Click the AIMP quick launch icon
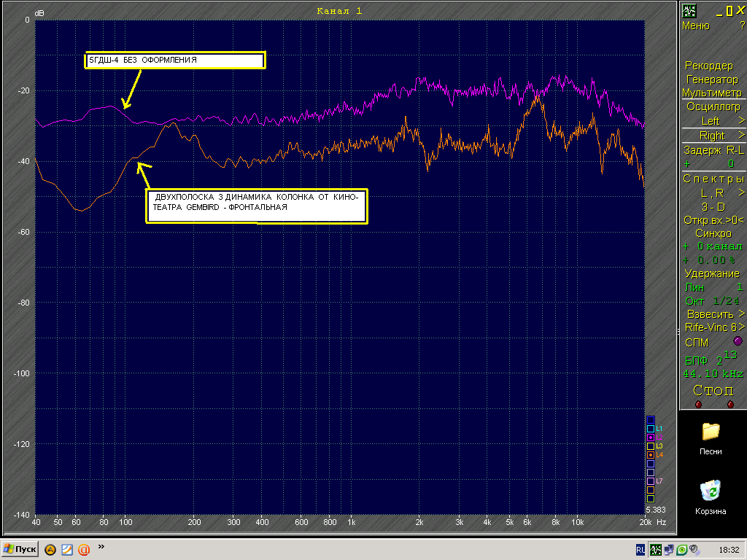Screen dimensions: 747x560 click(x=50, y=549)
